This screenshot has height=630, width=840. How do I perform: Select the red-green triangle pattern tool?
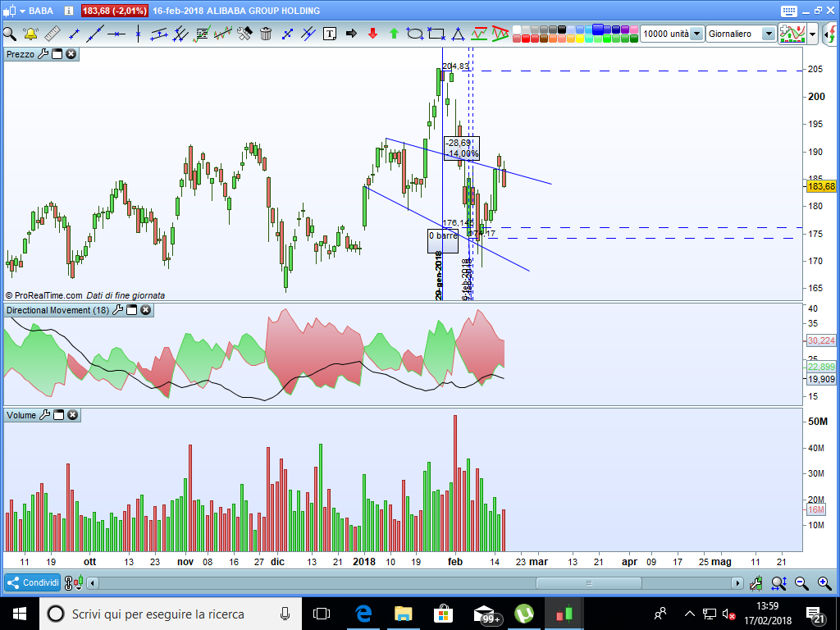point(500,34)
